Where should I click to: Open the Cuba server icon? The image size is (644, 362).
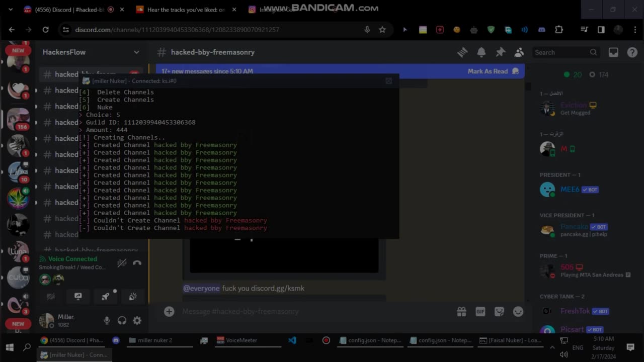click(18, 278)
